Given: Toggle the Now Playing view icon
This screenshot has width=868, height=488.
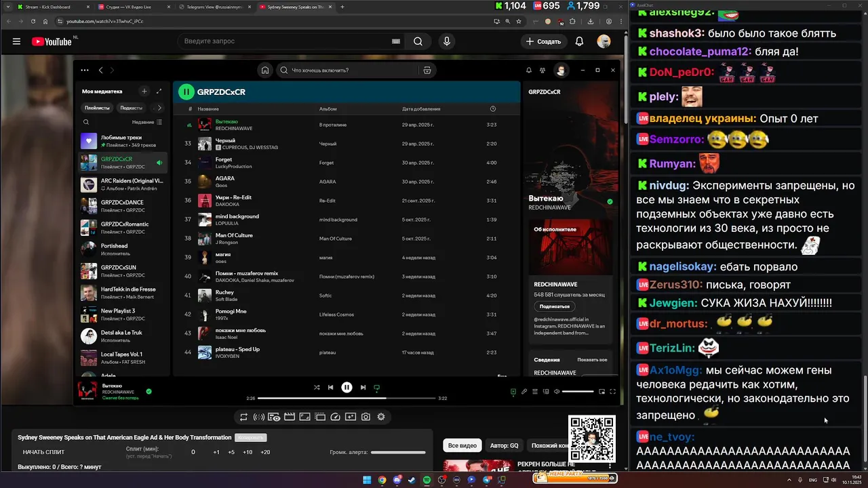Looking at the screenshot, I should point(513,391).
